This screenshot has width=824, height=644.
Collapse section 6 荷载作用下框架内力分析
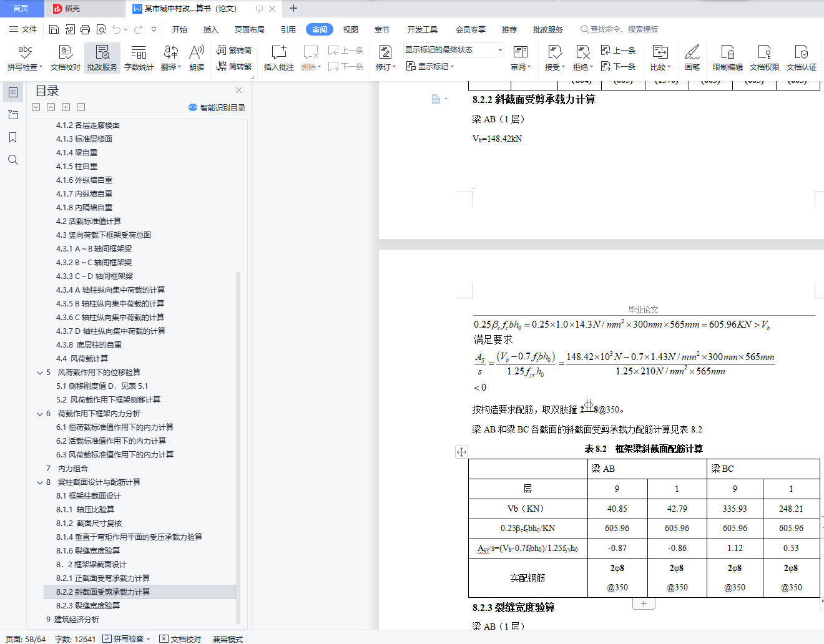[40, 414]
